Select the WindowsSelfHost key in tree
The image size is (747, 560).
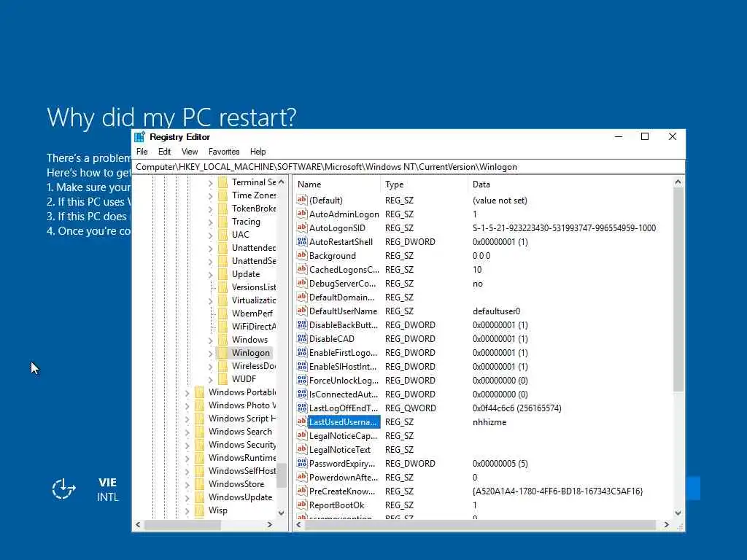242,471
